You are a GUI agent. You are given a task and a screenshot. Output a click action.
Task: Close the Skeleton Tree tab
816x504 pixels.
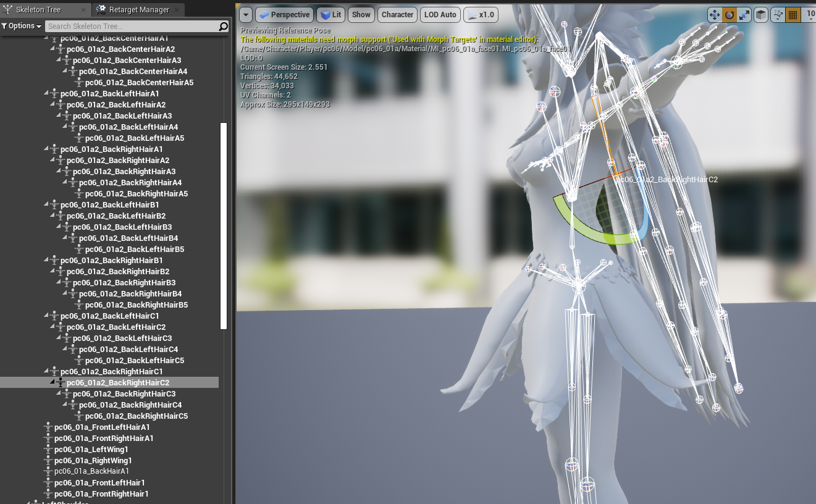pyautogui.click(x=83, y=10)
